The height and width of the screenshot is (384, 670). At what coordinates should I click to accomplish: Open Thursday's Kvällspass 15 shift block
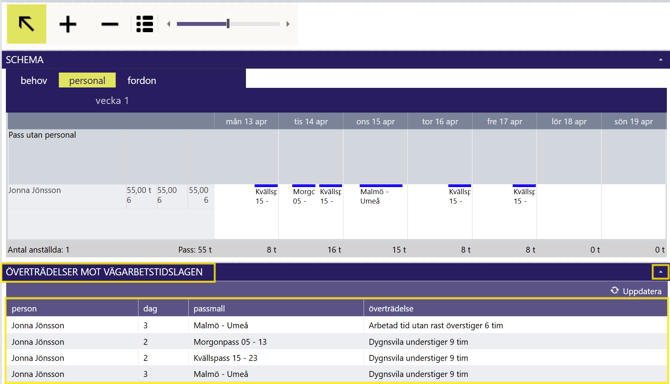(459, 196)
